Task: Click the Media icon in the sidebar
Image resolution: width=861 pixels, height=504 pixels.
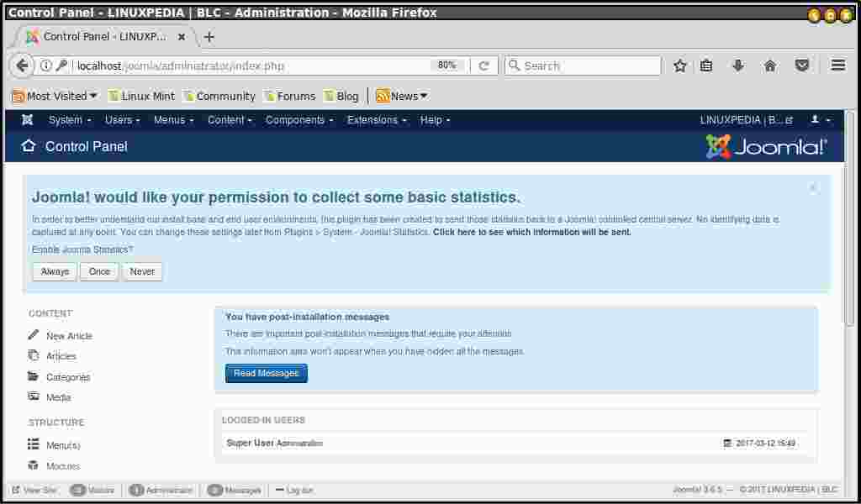Action: pyautogui.click(x=34, y=396)
